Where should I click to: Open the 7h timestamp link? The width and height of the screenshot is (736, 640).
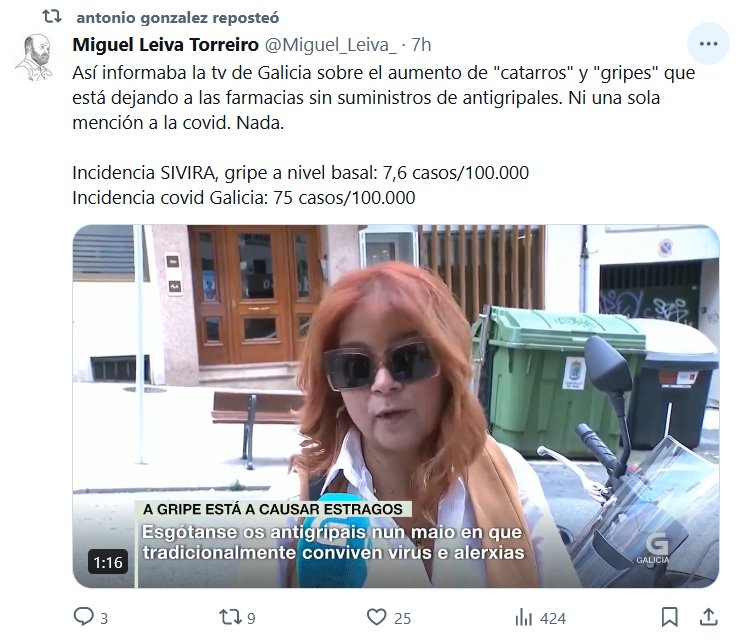click(x=421, y=45)
